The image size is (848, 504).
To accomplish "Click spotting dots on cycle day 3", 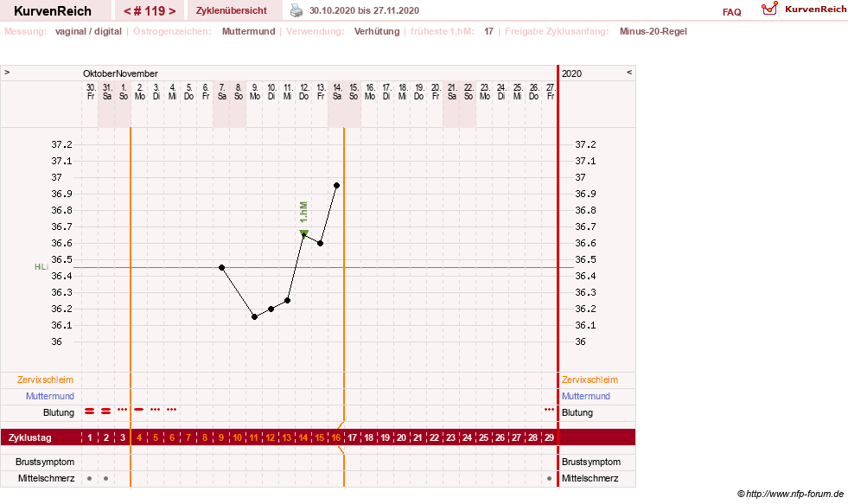I will click(x=122, y=410).
